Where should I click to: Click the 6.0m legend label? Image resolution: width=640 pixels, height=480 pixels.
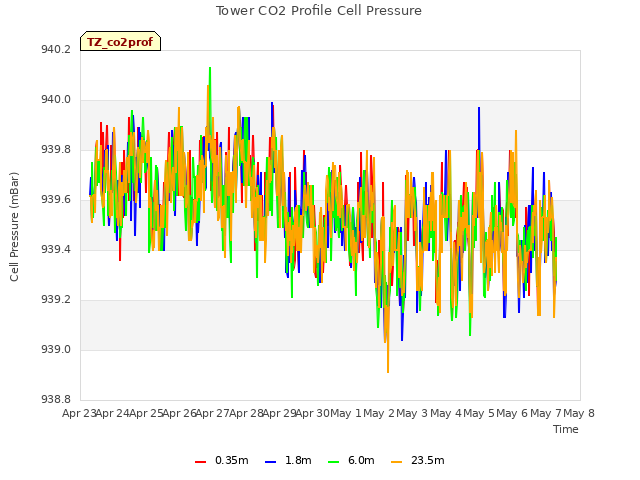point(361,460)
